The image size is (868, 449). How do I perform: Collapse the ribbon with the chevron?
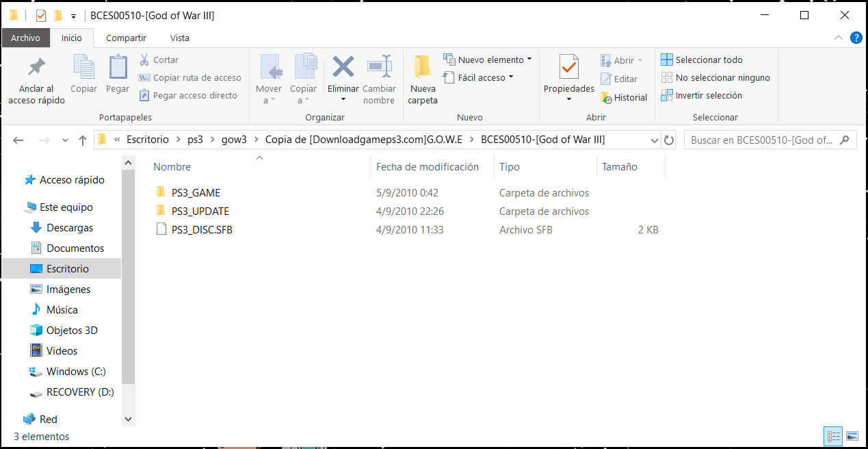[839, 38]
